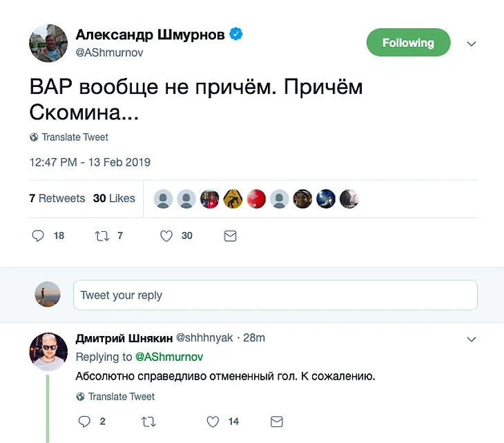Like the main tweet with 30 likes
504x443 pixels.
166,236
